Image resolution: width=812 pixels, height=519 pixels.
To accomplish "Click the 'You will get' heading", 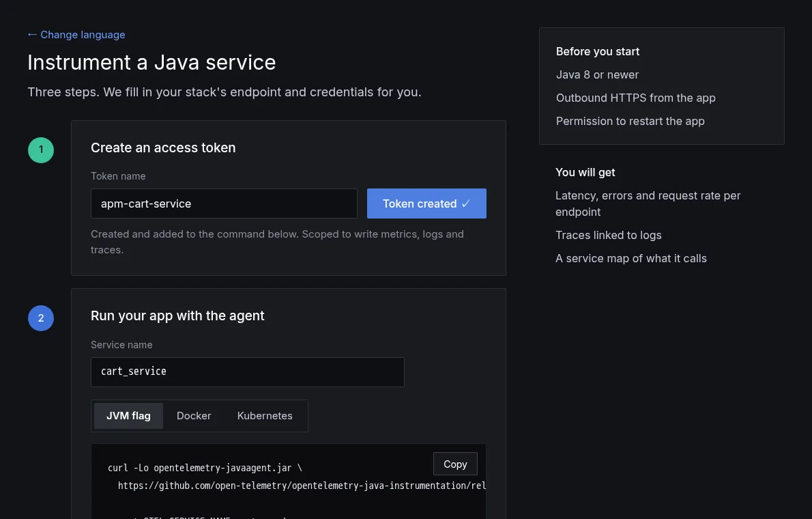I will (x=585, y=172).
